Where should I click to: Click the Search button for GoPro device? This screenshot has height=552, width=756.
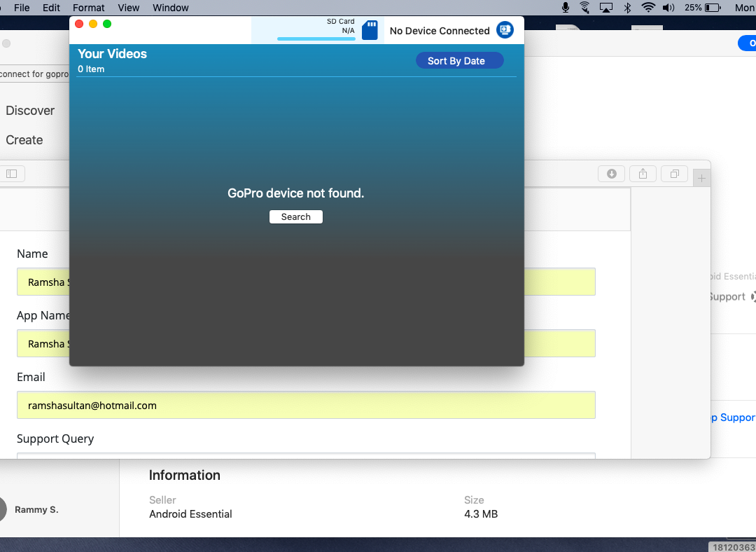coord(296,216)
